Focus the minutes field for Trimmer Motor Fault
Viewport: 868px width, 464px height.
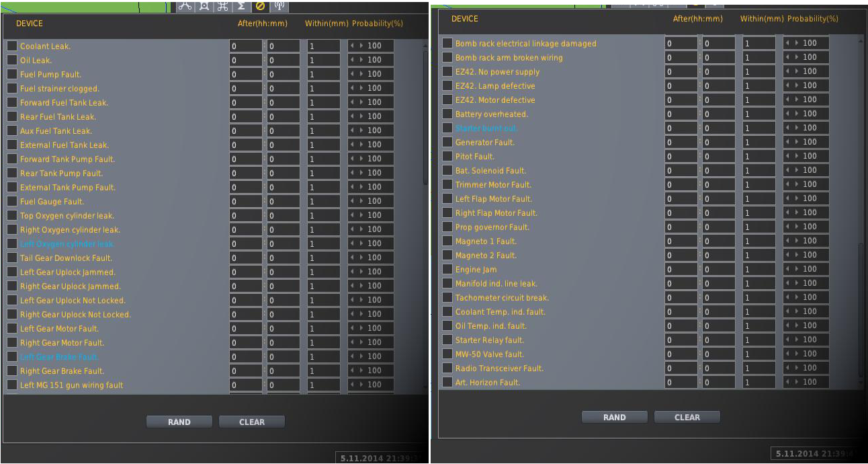[719, 184]
